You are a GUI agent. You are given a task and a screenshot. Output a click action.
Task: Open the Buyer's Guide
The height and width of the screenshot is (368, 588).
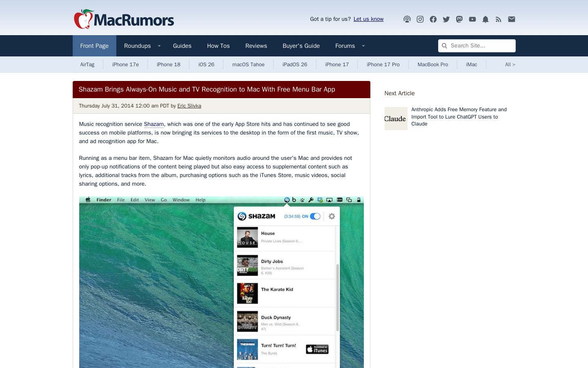[x=301, y=46]
